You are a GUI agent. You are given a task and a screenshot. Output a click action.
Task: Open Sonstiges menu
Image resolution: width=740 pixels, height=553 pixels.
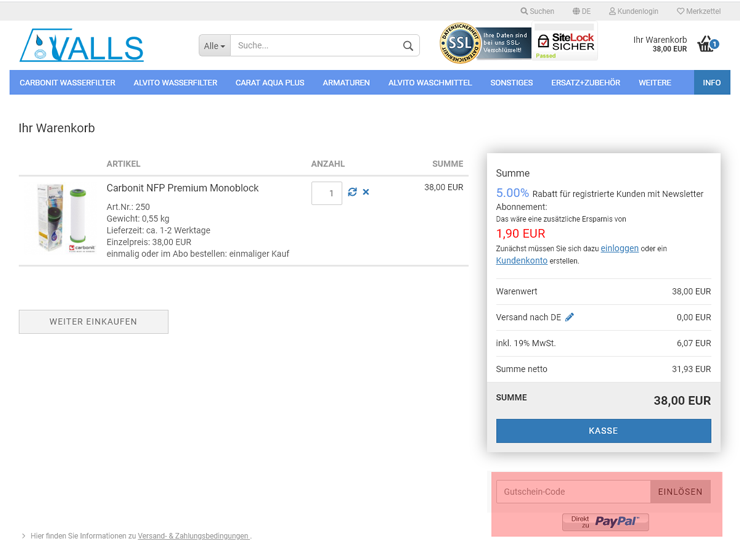[512, 83]
